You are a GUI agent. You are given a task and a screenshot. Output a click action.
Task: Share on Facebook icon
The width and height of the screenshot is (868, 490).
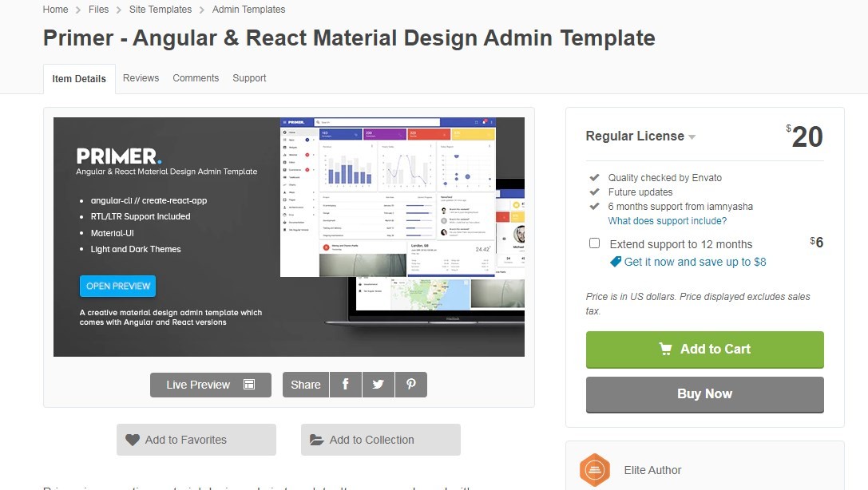346,385
